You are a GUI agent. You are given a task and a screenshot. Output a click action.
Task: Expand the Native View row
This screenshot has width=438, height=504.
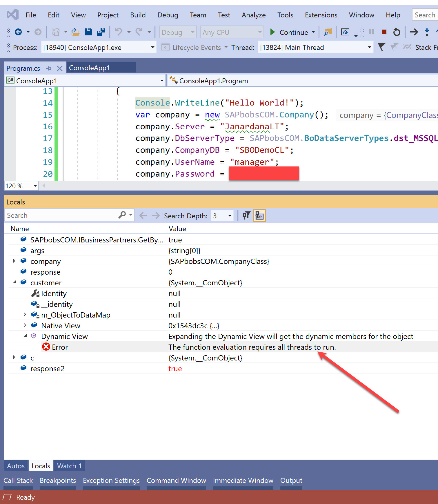tap(25, 325)
